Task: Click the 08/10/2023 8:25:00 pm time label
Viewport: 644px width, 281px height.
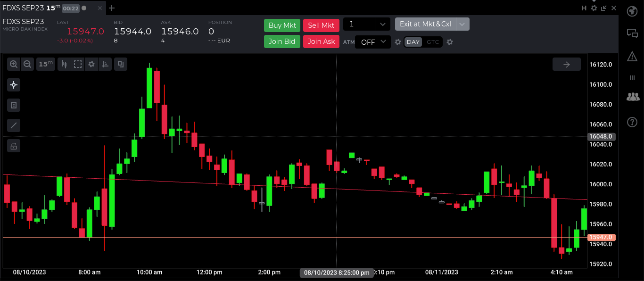Action: tap(337, 273)
